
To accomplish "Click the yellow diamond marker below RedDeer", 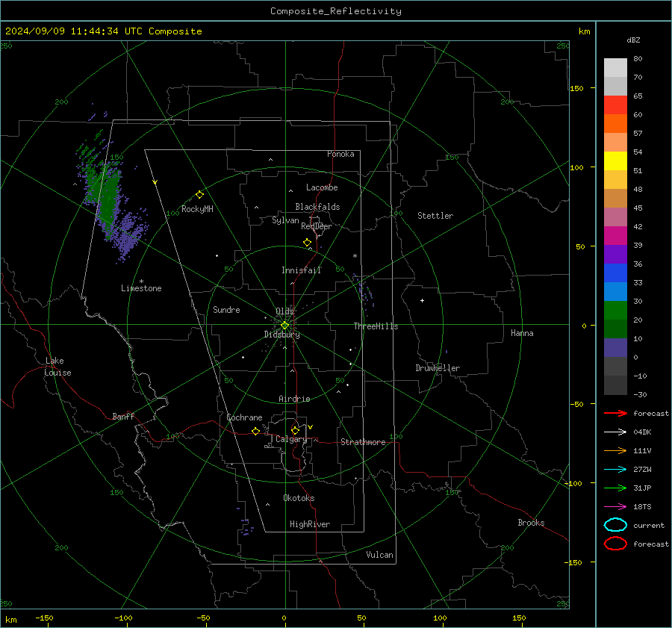I will tap(307, 243).
